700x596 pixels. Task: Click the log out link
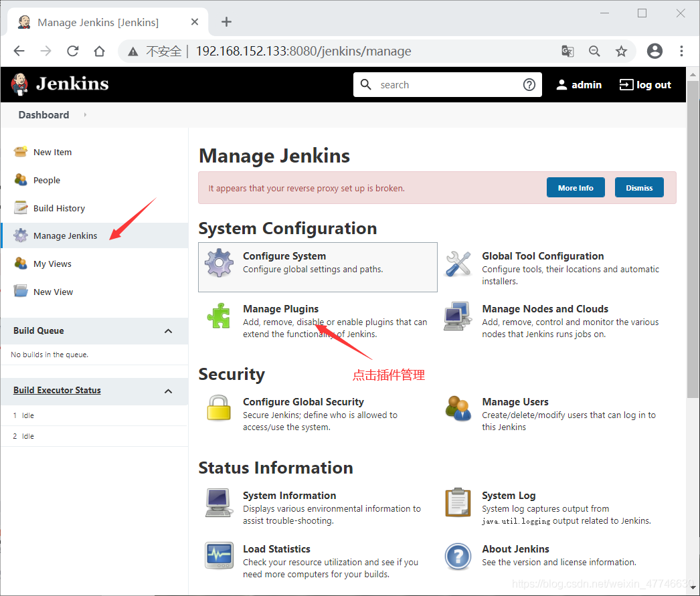[x=646, y=85]
